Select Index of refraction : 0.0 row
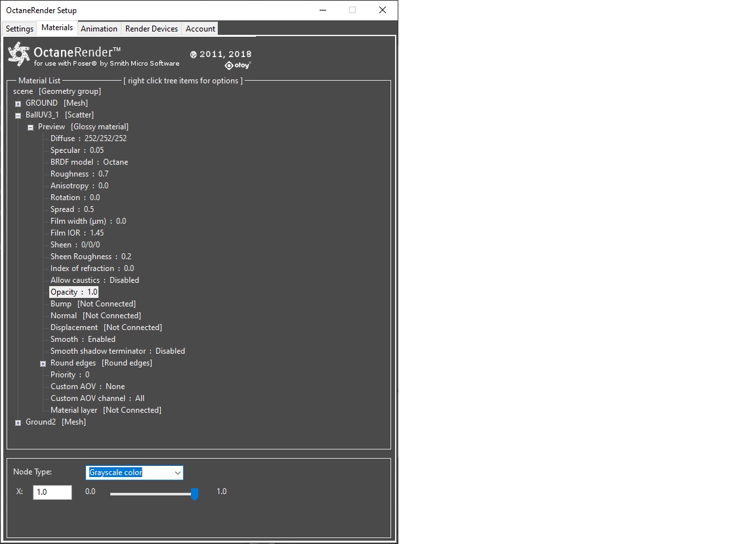Viewport: 756px width, 544px height. [x=92, y=268]
